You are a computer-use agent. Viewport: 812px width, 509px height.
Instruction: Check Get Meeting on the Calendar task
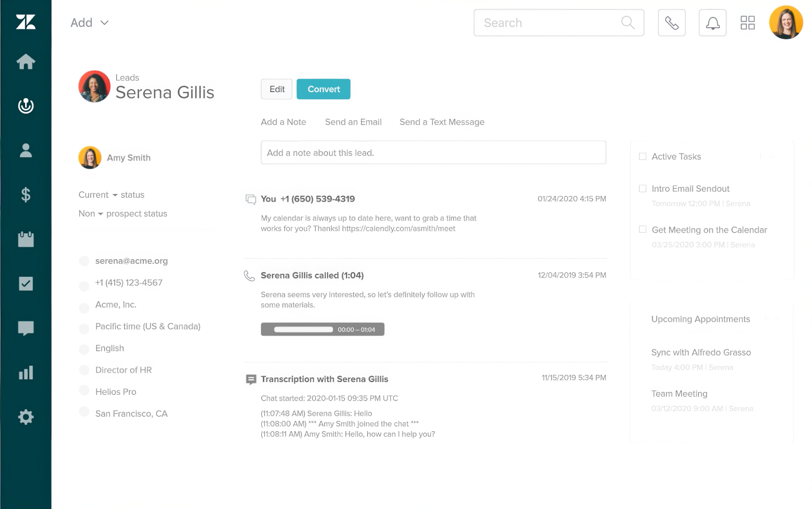point(642,230)
